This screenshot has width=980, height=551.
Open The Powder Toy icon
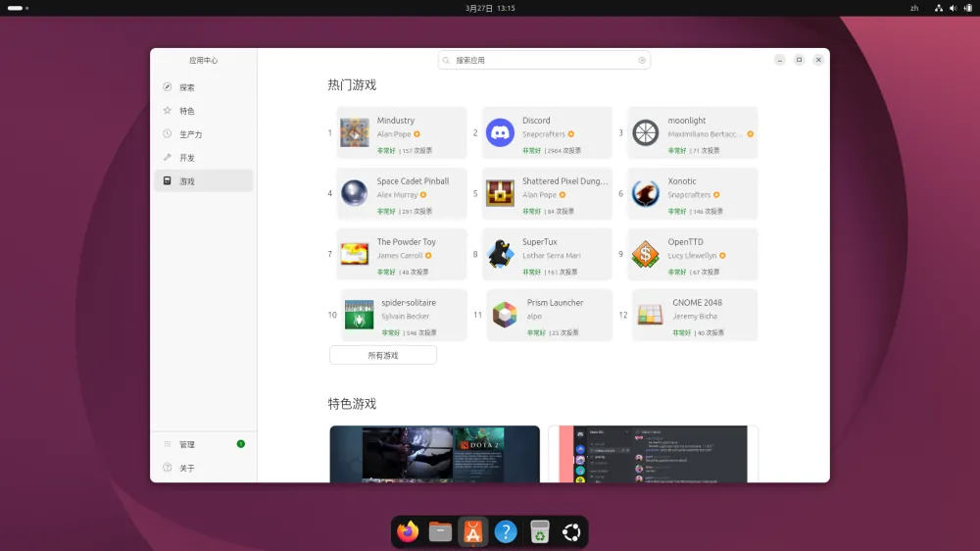(x=355, y=253)
